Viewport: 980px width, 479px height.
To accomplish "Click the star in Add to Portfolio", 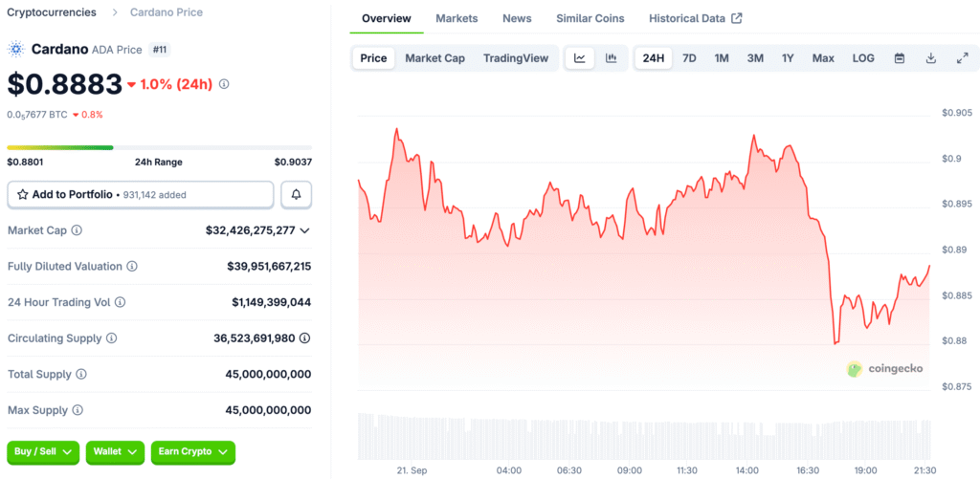I will 23,195.
